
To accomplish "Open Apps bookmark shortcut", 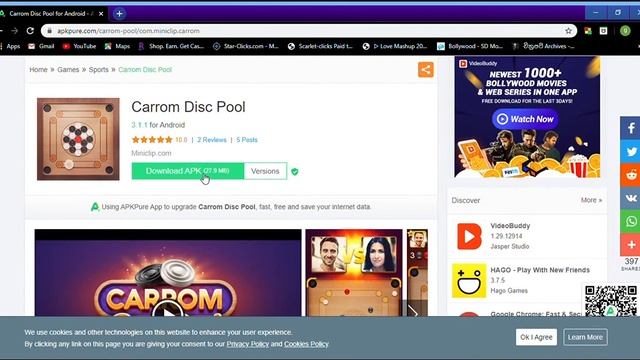I will coord(10,46).
